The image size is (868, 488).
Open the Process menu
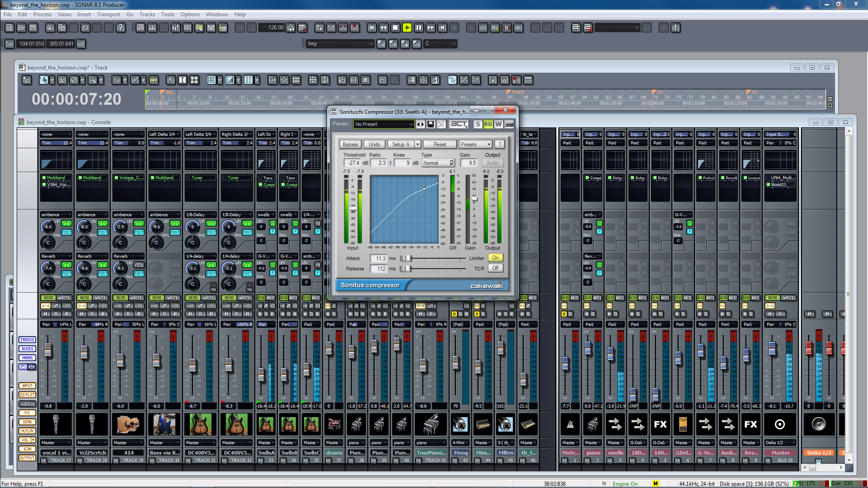pos(42,14)
